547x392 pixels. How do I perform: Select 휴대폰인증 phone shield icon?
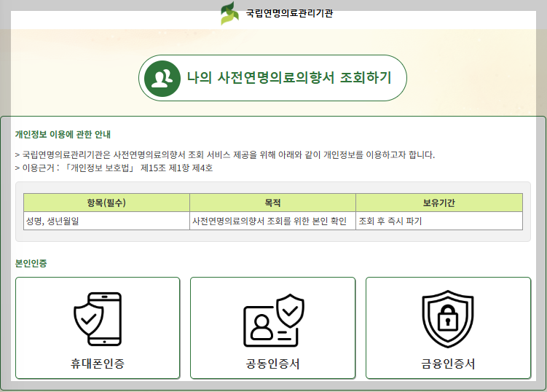98,318
